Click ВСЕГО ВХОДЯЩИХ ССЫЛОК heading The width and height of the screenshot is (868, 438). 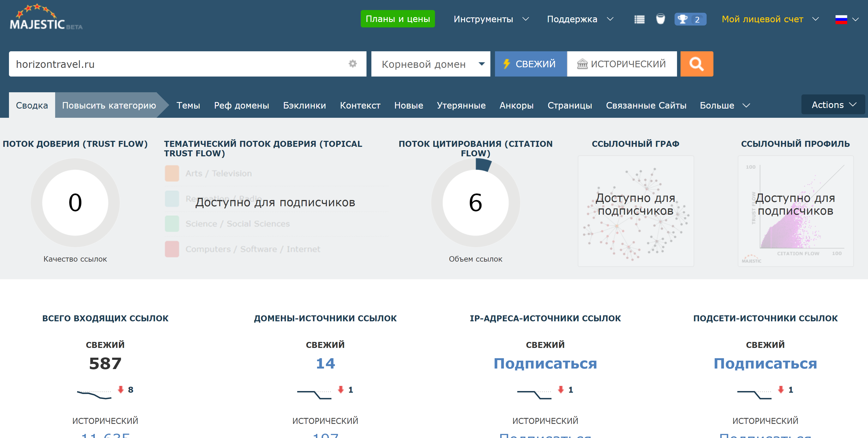pos(105,318)
